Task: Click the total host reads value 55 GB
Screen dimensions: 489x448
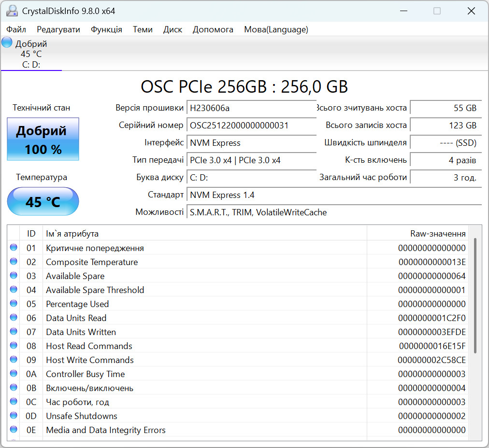Action: (x=446, y=108)
